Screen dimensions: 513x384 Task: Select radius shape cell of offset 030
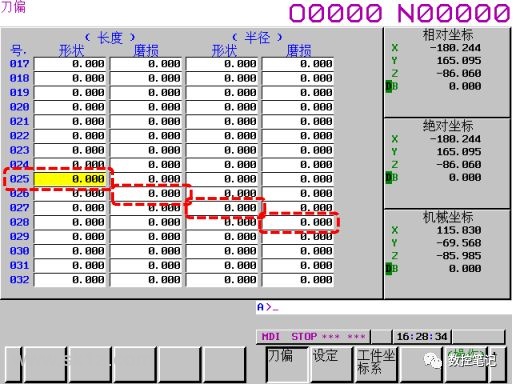pyautogui.click(x=222, y=251)
